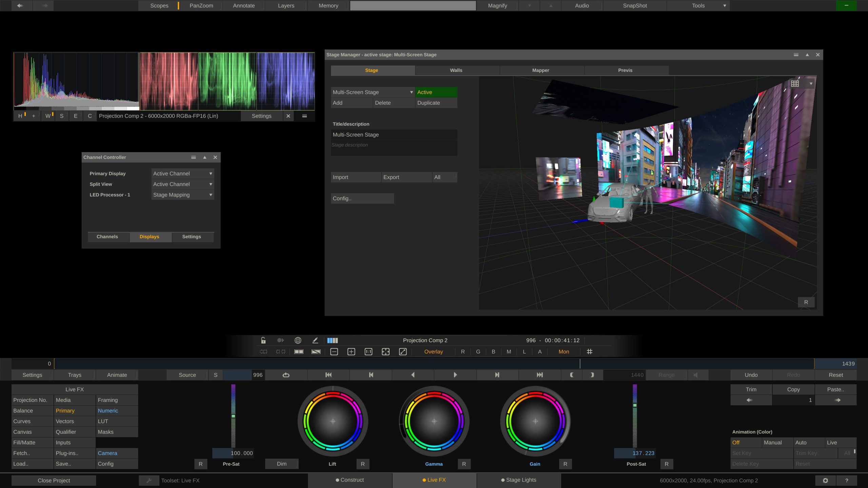Open the Tools dropdown in the top bar
The image size is (868, 488).
698,5
